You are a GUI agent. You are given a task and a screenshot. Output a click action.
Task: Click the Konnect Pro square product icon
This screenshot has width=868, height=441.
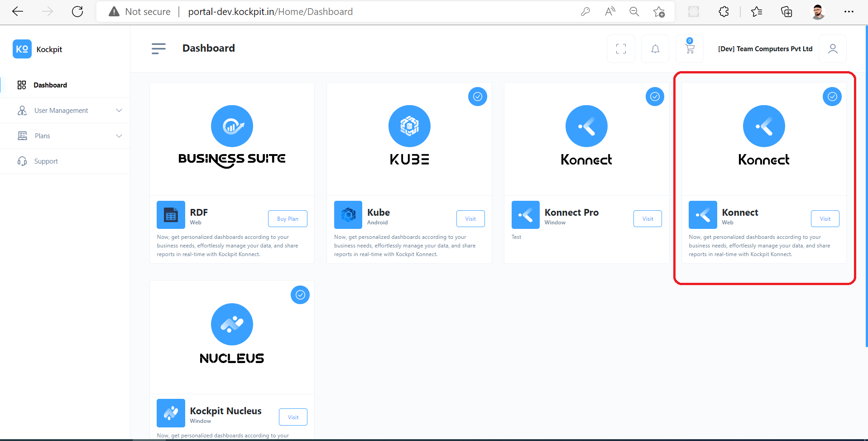coord(525,215)
